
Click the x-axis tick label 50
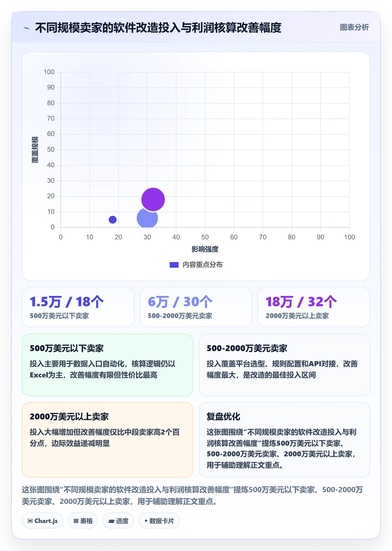pos(205,237)
